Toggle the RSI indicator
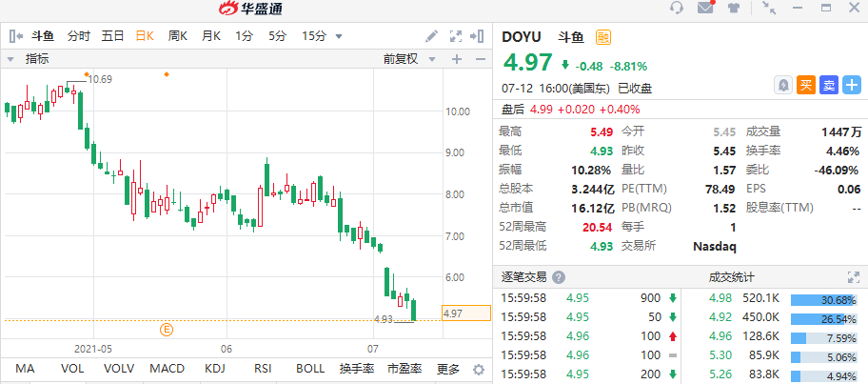Viewport: 868px width, 384px height. pyautogui.click(x=262, y=369)
